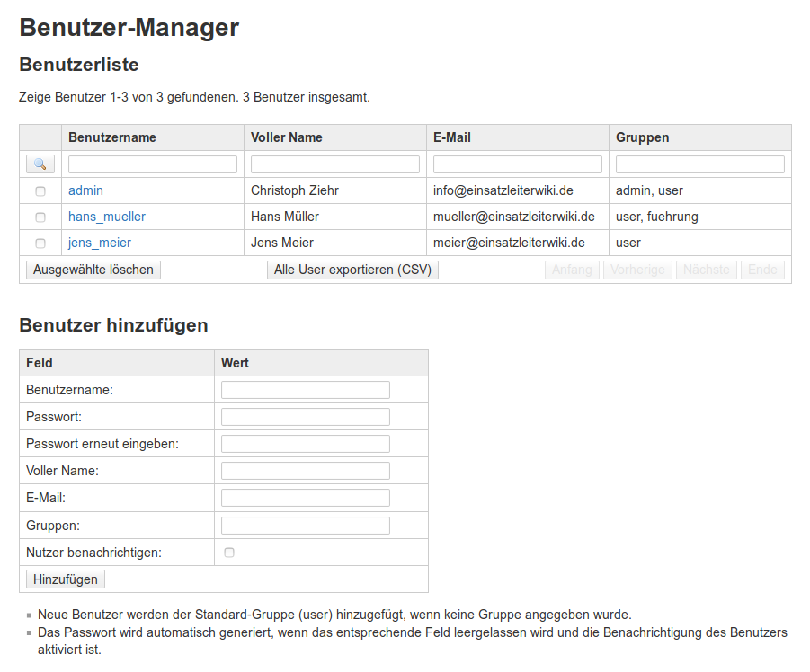This screenshot has height=672, width=810.
Task: Focus the Gruppen filter field in list
Action: click(700, 164)
